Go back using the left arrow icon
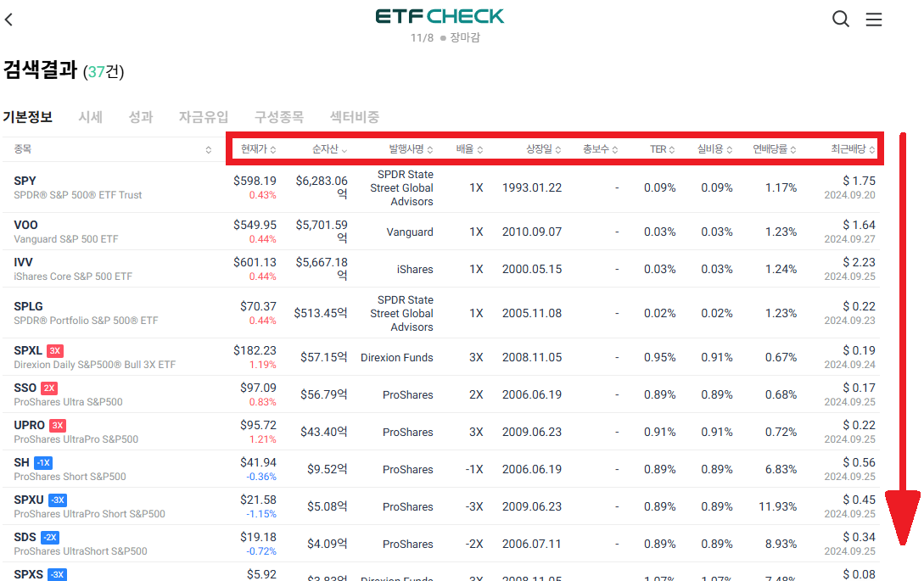 pos(8,20)
